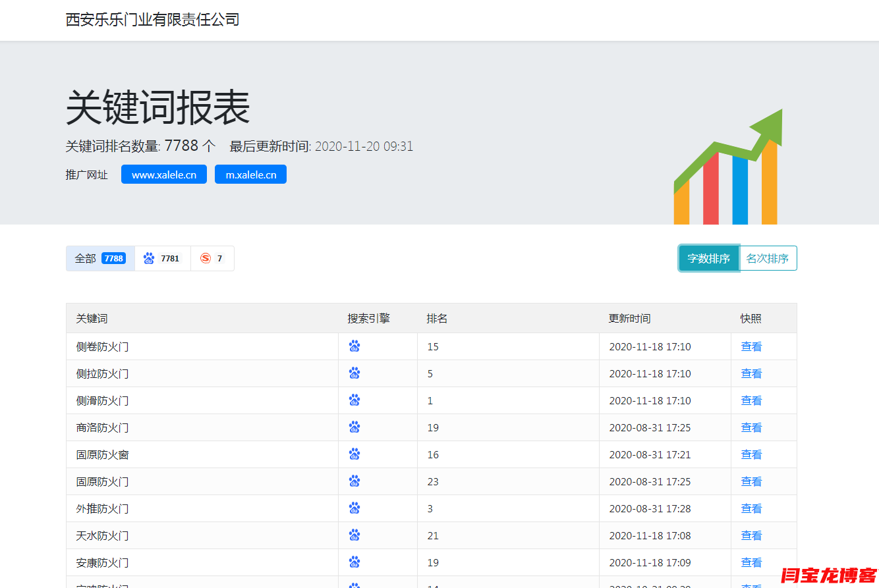Select the 全部 7788 filter tab
The image size is (879, 588).
(100, 259)
